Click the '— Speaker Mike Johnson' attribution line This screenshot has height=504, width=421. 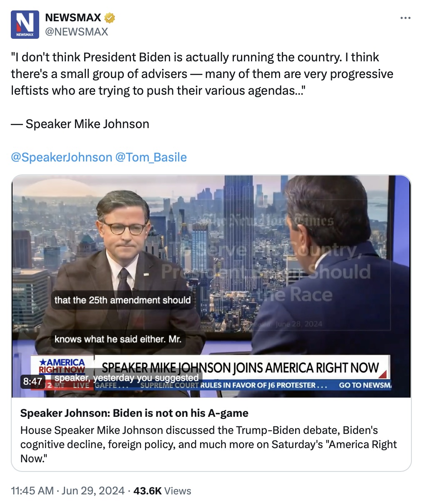[80, 124]
